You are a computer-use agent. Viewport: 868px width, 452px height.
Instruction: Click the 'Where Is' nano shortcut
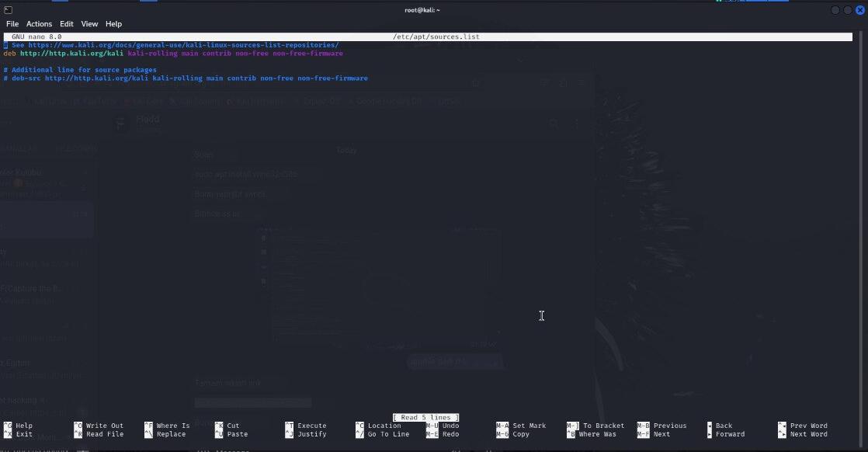[172, 426]
